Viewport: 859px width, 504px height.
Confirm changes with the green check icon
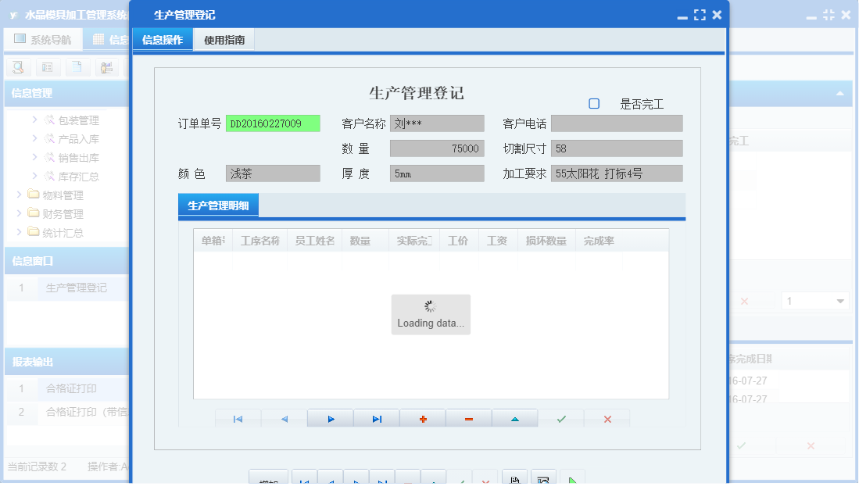point(561,419)
